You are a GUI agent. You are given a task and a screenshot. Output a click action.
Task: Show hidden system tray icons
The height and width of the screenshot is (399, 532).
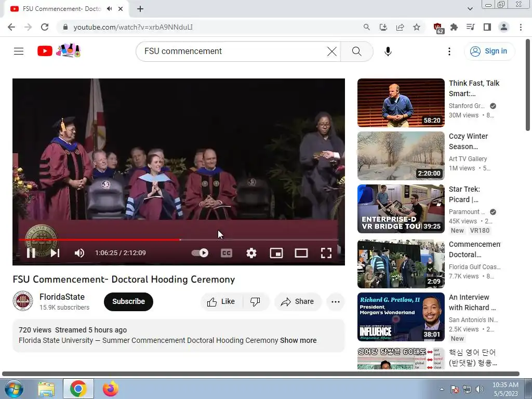442,389
